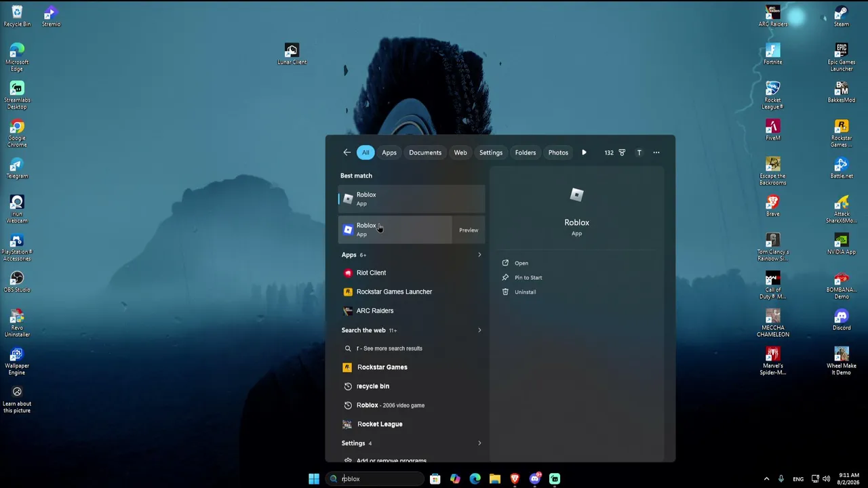Click Pin to Start for Roblox
The height and width of the screenshot is (488, 868).
(x=528, y=277)
